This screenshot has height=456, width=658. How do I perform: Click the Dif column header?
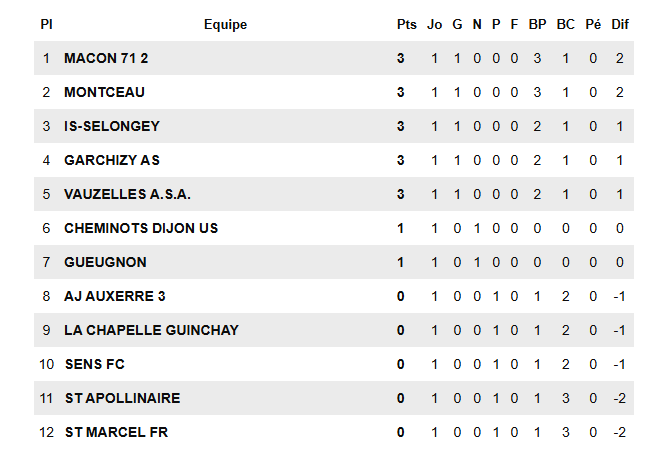point(620,25)
